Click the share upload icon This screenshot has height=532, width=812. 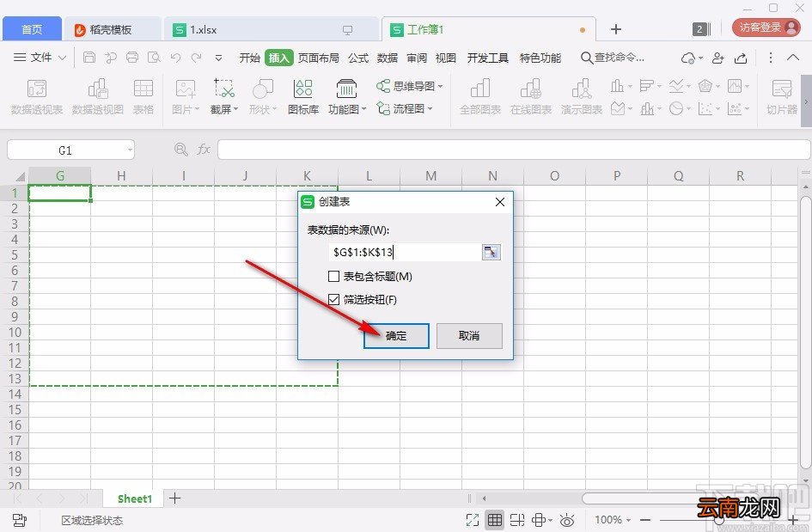click(x=741, y=58)
